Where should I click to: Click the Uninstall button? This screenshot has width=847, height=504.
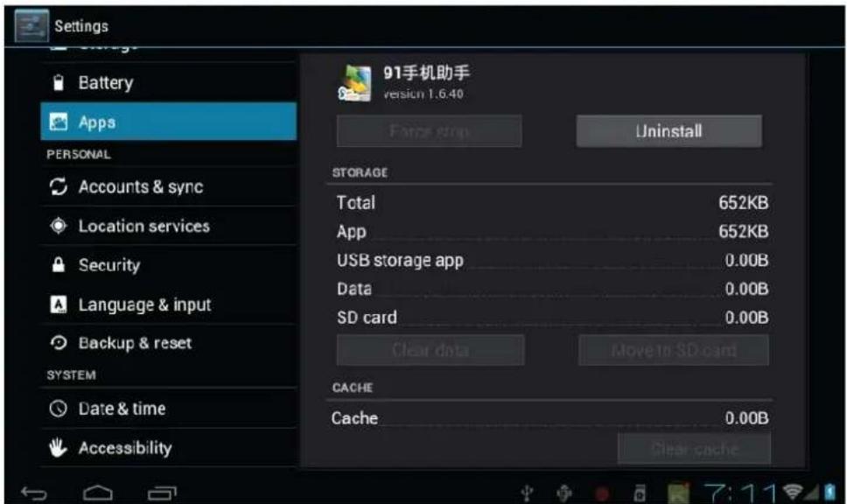point(668,130)
